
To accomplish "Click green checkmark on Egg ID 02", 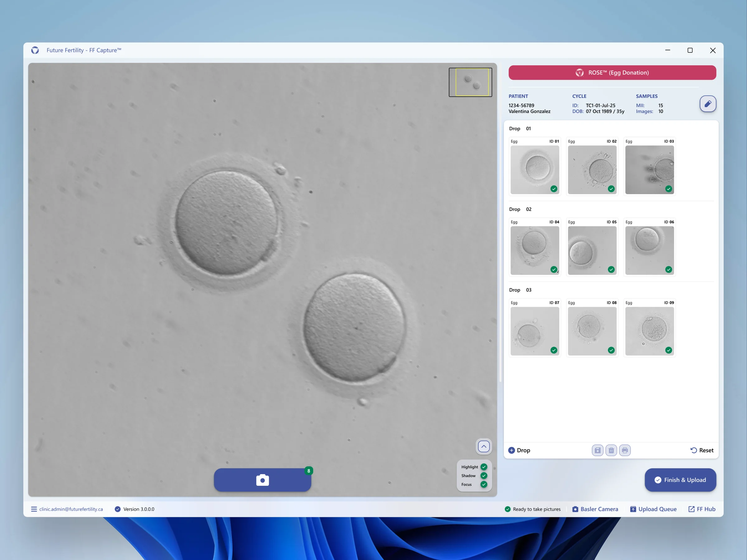I will click(611, 189).
